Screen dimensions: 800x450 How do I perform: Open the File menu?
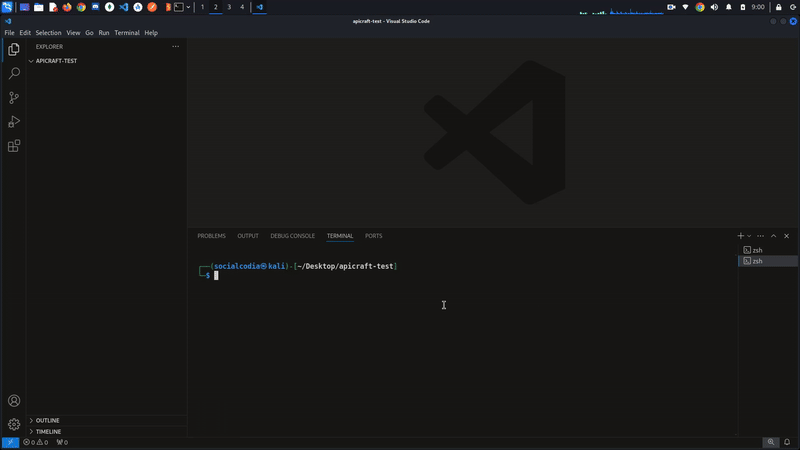(9, 33)
